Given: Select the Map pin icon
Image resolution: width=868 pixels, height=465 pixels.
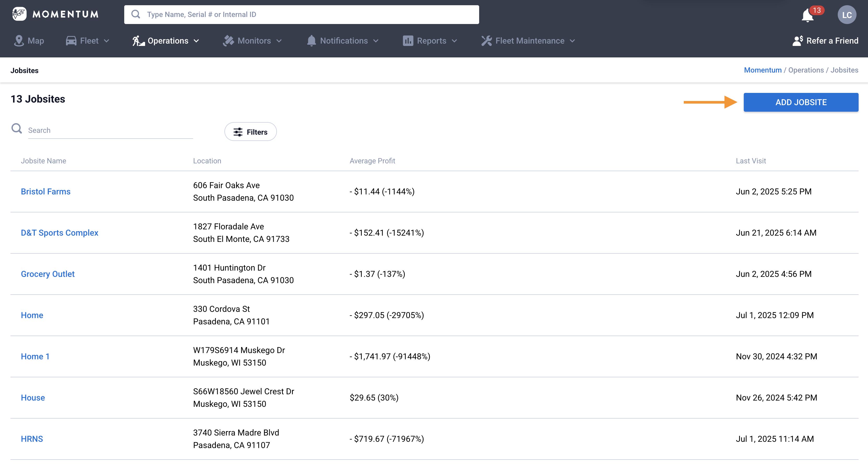Looking at the screenshot, I should tap(19, 40).
